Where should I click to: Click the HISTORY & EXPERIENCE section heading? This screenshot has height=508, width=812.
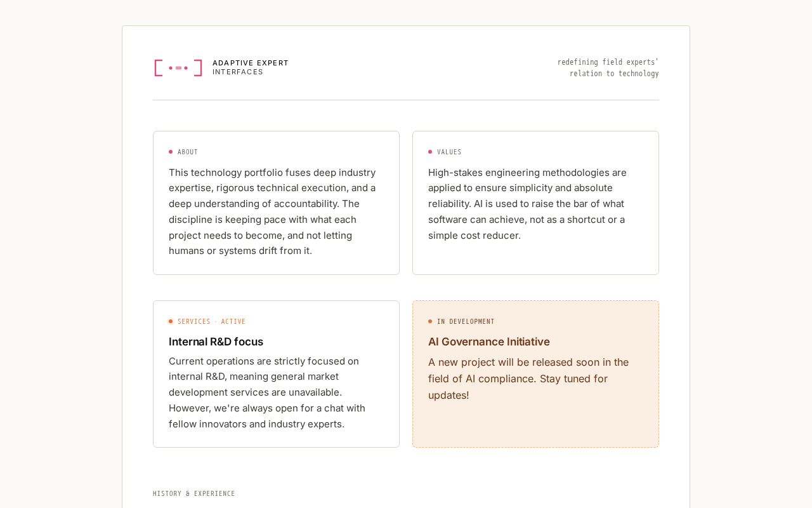coord(194,494)
